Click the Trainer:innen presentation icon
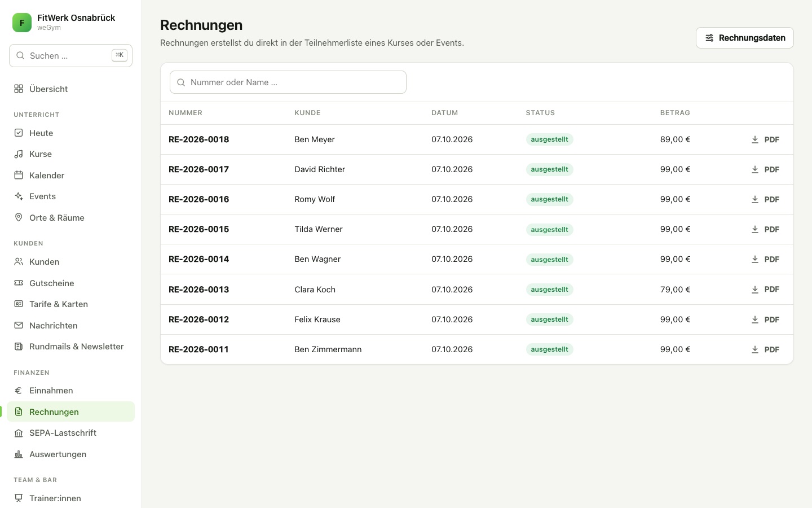 click(x=19, y=498)
